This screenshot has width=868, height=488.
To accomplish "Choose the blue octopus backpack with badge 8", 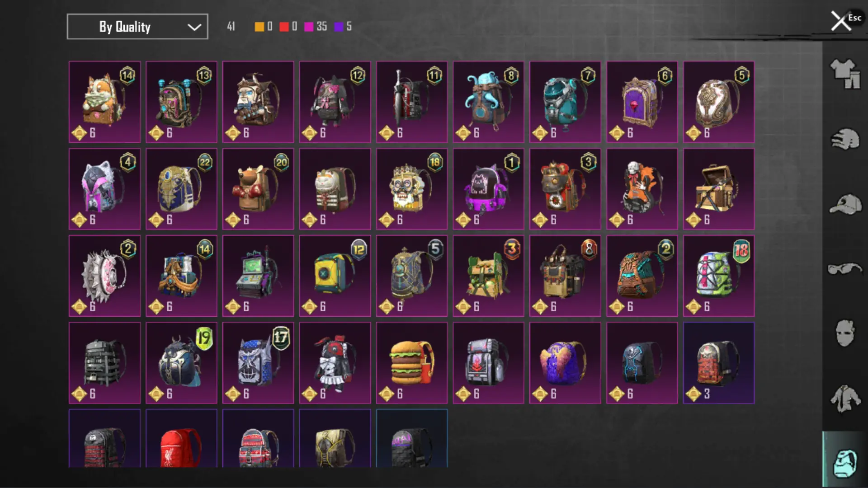I will tap(488, 102).
